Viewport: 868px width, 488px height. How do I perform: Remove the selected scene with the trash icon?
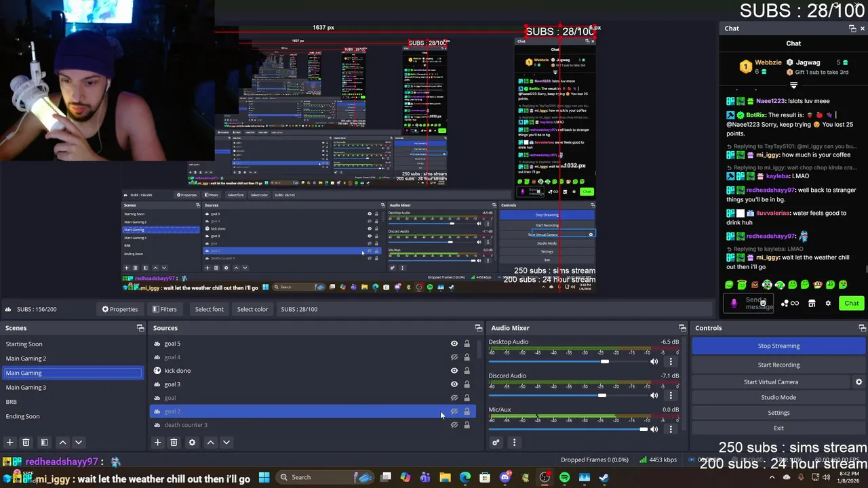tap(26, 443)
